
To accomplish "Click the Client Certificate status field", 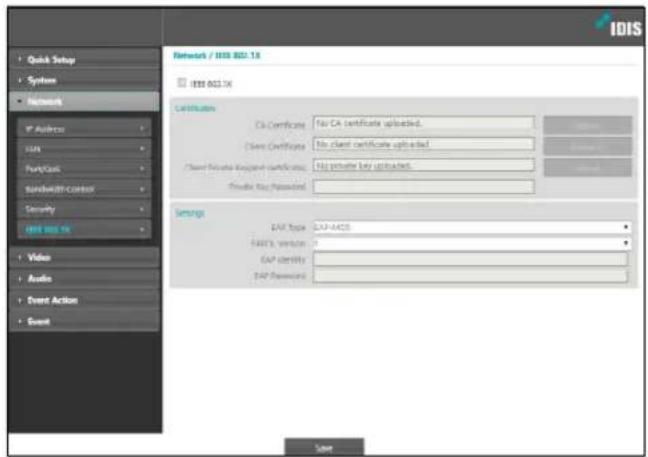I will click(424, 144).
